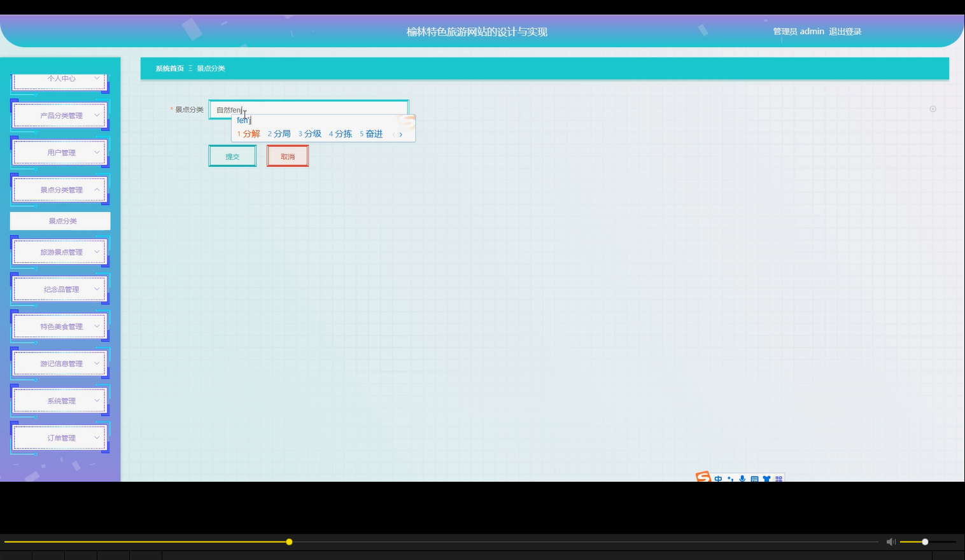965x560 pixels.
Task: Expand the 纪念品管理 chevron
Action: (97, 289)
